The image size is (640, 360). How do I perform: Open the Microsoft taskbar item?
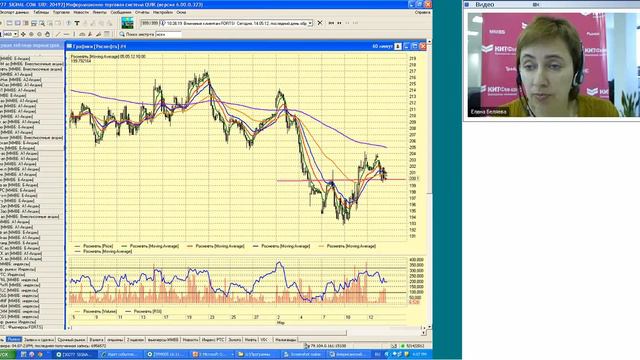pyautogui.click(x=212, y=354)
